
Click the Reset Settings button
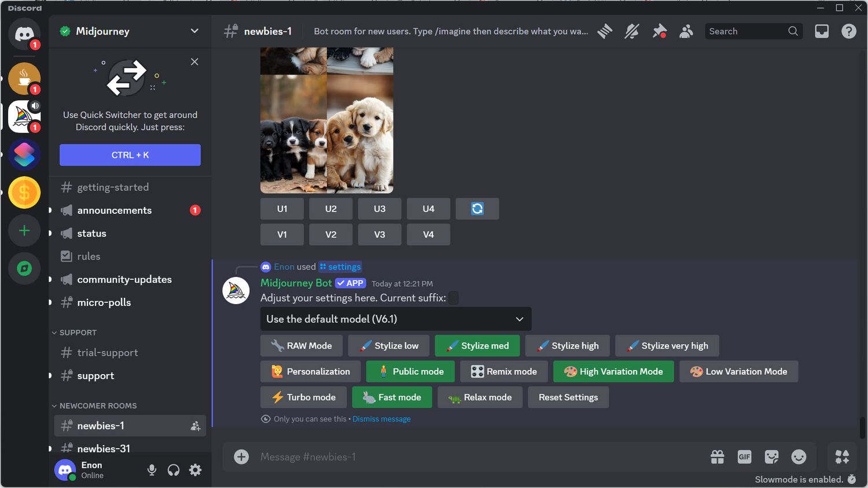coord(568,398)
